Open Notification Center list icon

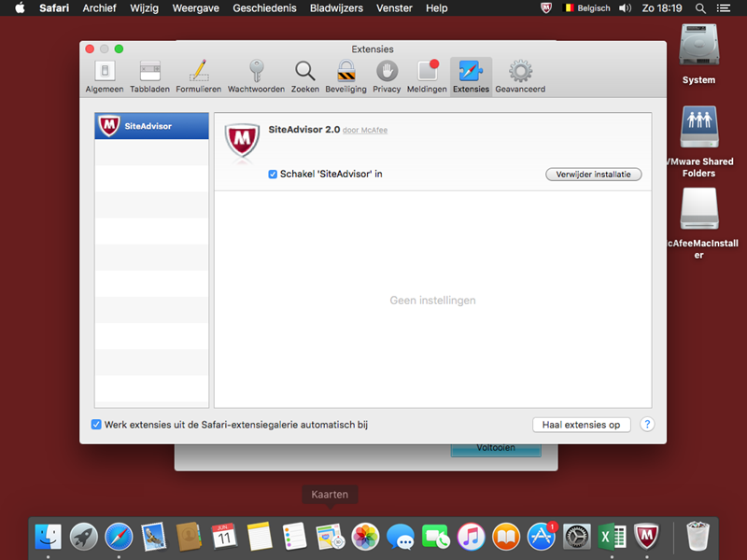point(723,8)
